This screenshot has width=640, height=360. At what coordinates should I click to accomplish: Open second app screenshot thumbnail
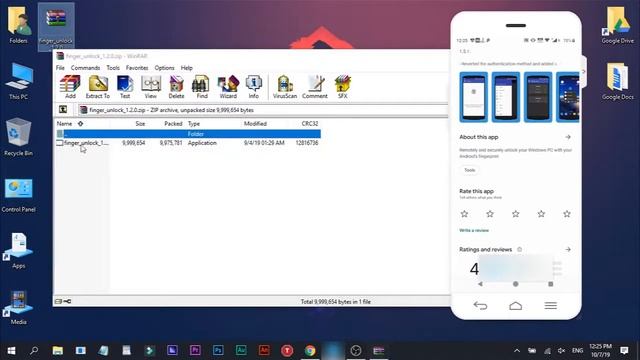506,97
